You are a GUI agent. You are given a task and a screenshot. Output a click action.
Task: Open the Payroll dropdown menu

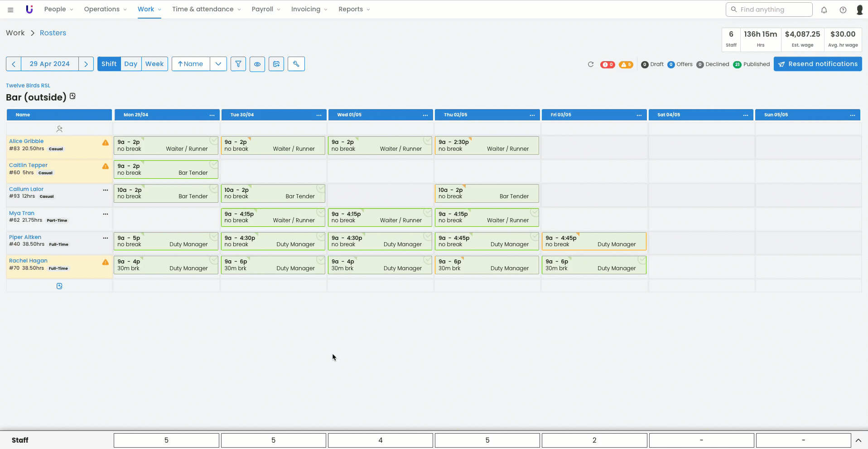coord(266,9)
